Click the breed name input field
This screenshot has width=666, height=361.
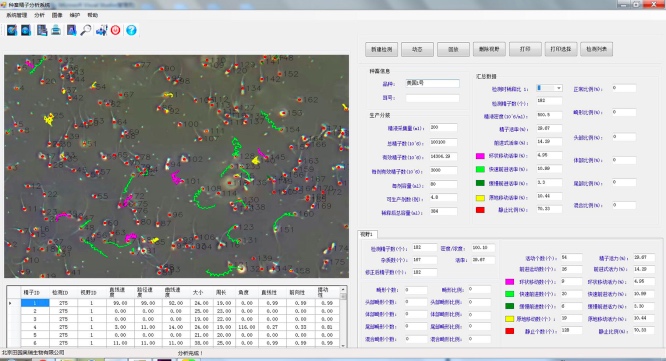pyautogui.click(x=432, y=83)
